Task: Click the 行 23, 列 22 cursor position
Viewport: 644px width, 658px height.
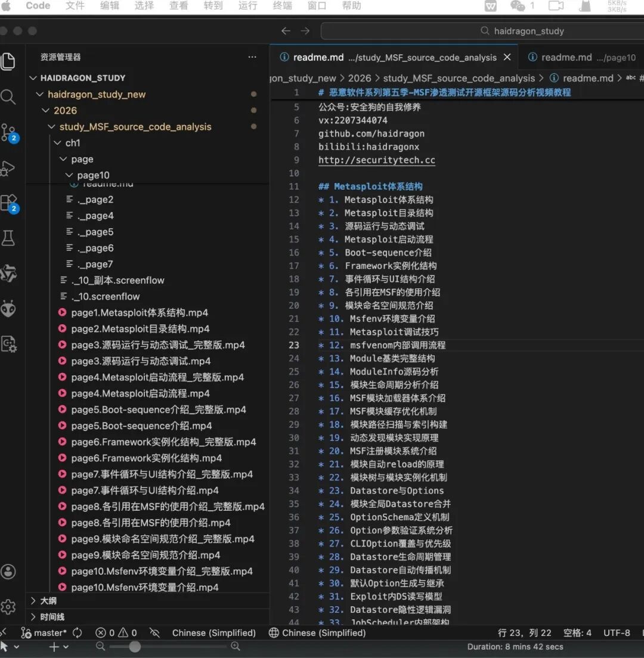Action: 524,632
